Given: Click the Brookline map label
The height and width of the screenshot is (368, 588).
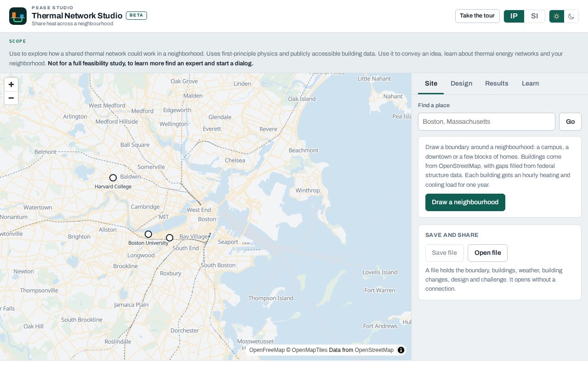Looking at the screenshot, I should (125, 266).
